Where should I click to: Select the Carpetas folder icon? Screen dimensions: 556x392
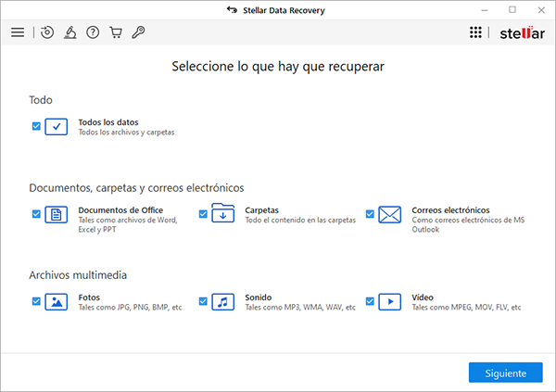click(223, 213)
